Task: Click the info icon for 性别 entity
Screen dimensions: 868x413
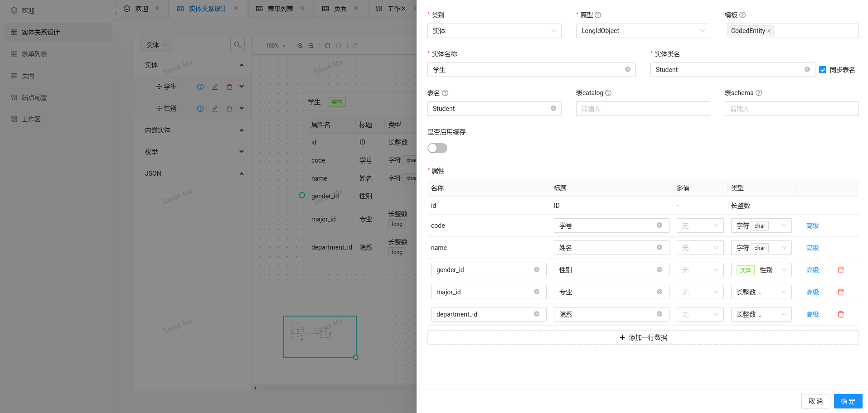Action: [200, 109]
